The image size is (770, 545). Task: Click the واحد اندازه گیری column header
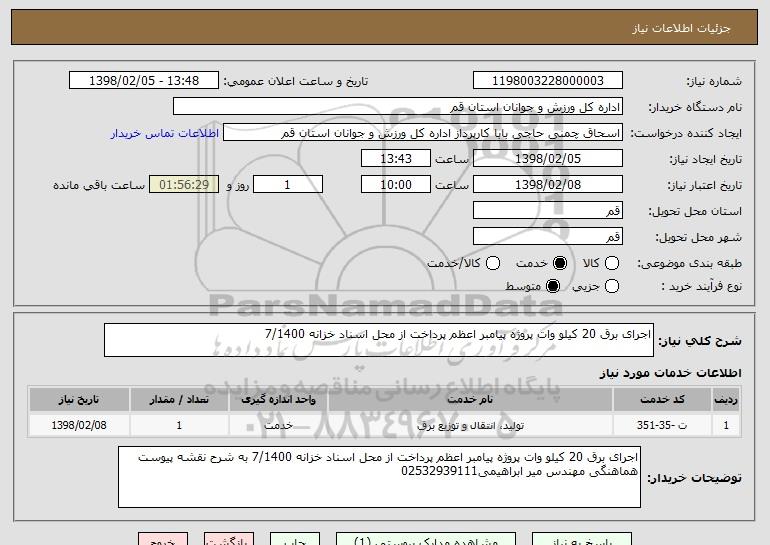tap(278, 400)
